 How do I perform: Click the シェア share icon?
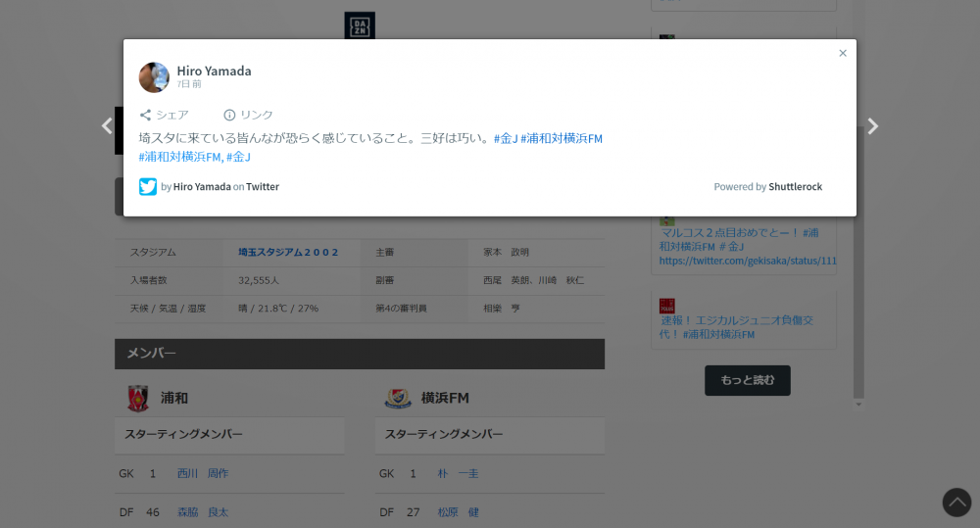(x=146, y=115)
